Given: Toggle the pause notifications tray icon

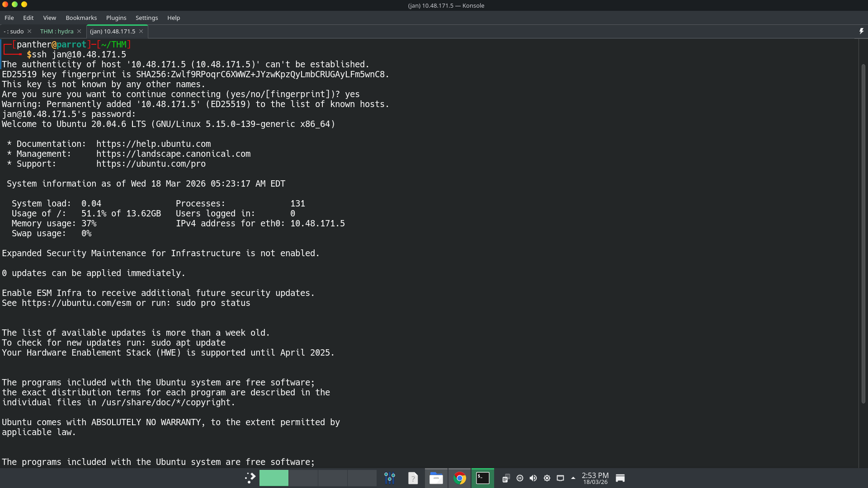Looking at the screenshot, I should [519, 478].
